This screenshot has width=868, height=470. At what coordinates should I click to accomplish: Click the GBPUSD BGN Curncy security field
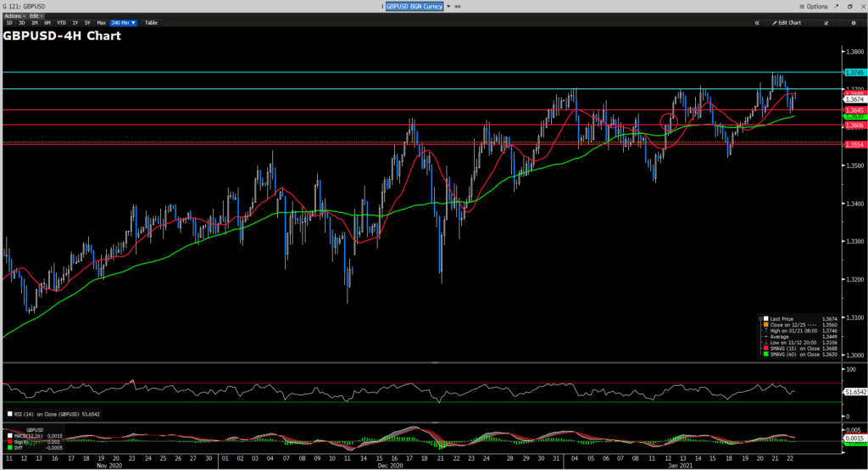[414, 7]
